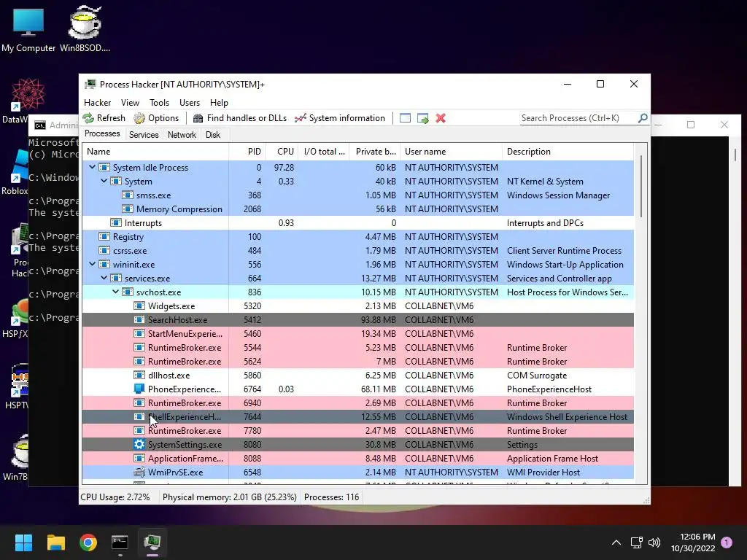The height and width of the screenshot is (560, 747).
Task: Click the find window toolbar icon
Action: [405, 118]
